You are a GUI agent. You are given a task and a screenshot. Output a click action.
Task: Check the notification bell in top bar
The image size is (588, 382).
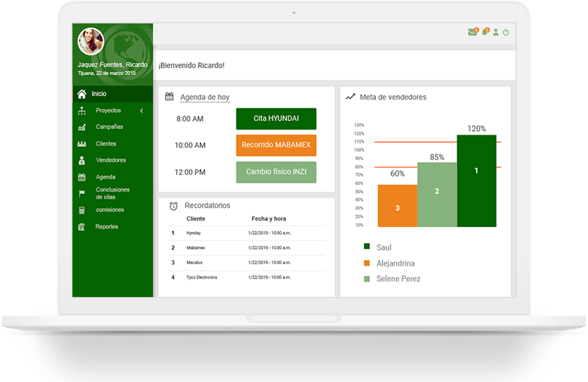pos(484,32)
